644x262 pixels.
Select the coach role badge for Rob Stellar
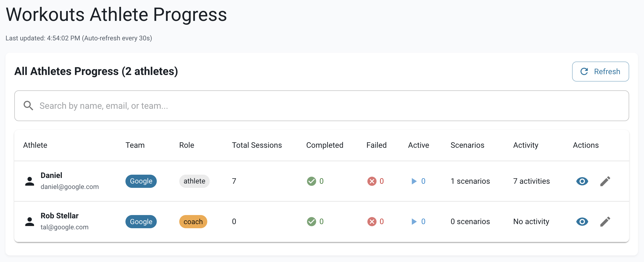coord(193,221)
